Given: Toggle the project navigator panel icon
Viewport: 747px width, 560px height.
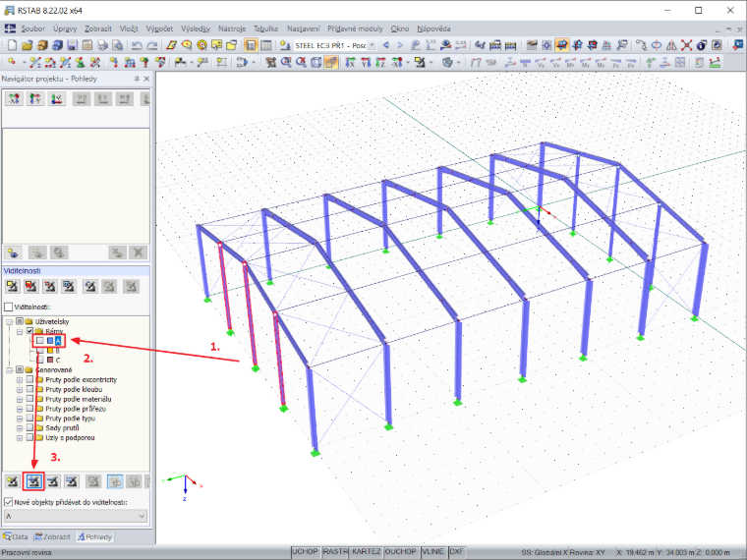Looking at the screenshot, I should pyautogui.click(x=251, y=45).
